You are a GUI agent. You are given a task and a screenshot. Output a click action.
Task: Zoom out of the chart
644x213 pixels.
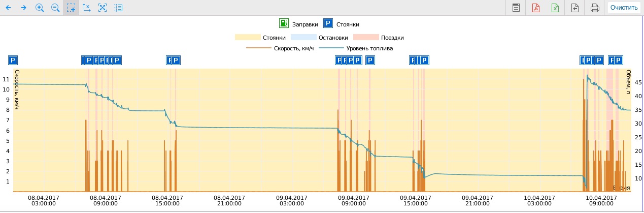55,8
